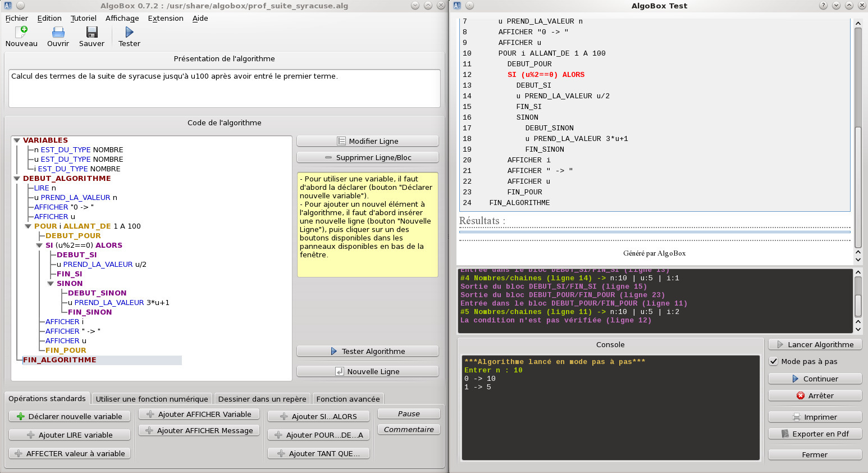Viewport: 868px width, 473px height.
Task: Collapse the SINON tree node
Action: pos(51,284)
